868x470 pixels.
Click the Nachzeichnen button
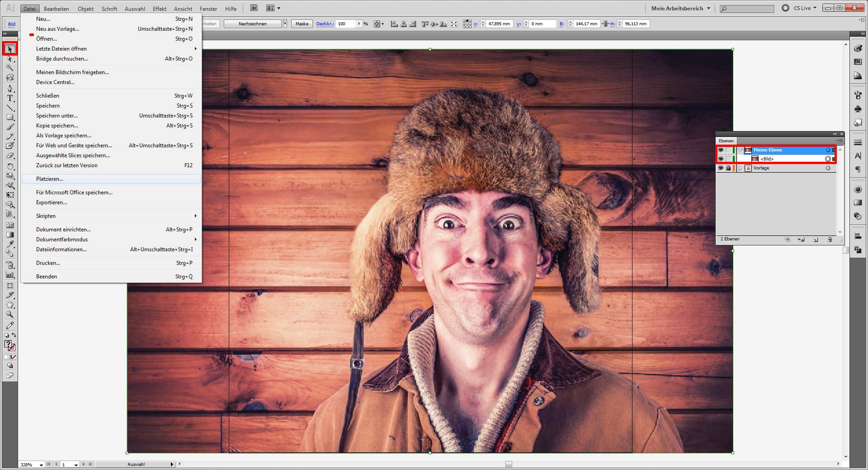tap(252, 24)
